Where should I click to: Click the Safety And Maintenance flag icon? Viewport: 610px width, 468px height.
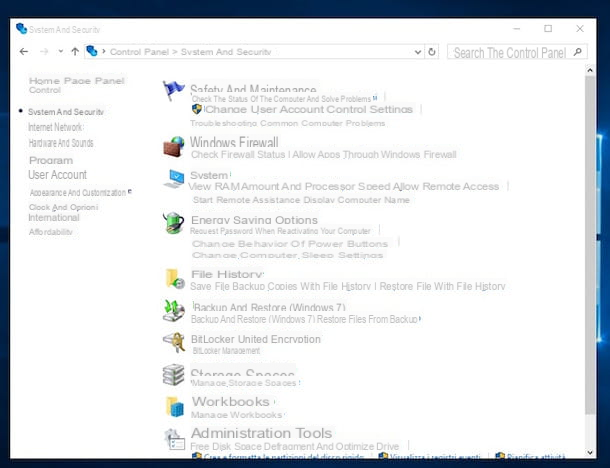pos(173,91)
